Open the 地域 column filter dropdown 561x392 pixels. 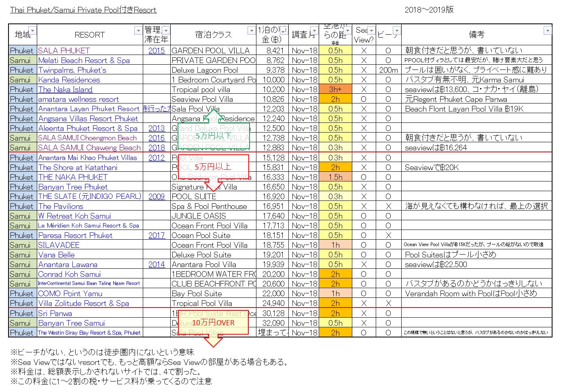click(x=32, y=30)
